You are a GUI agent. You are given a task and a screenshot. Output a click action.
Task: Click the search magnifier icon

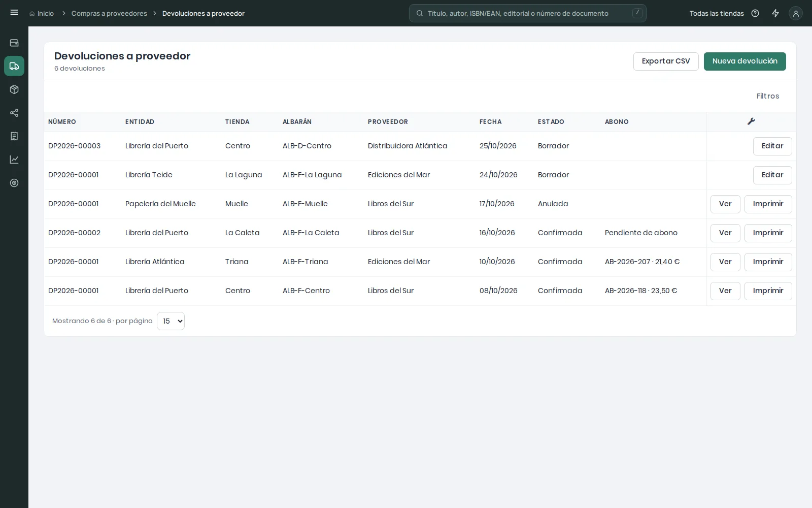coord(420,14)
